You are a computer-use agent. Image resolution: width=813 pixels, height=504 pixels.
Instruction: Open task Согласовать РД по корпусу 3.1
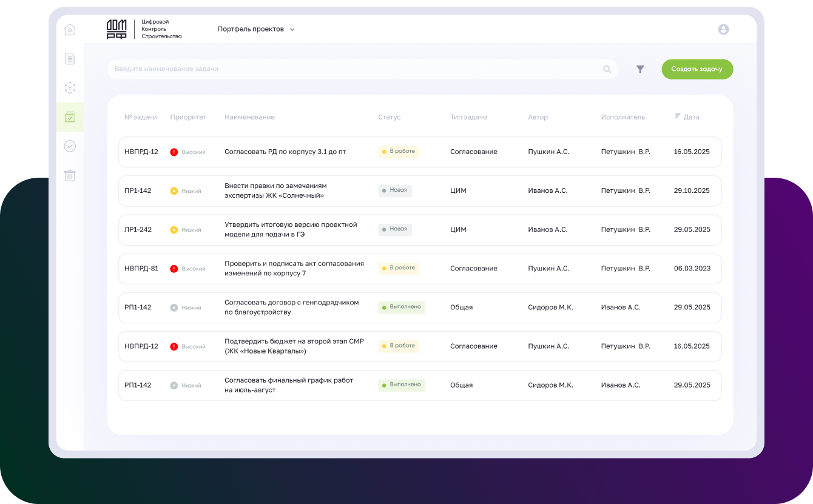click(x=285, y=152)
